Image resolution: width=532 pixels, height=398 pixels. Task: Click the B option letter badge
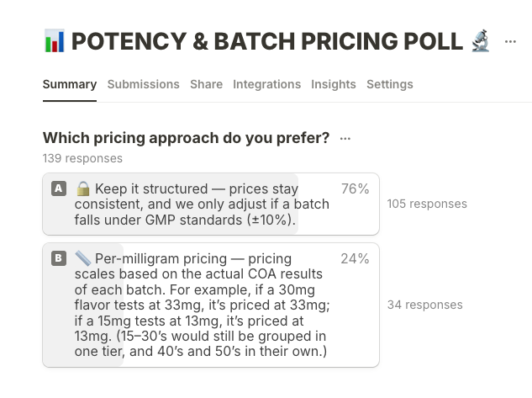tap(59, 258)
